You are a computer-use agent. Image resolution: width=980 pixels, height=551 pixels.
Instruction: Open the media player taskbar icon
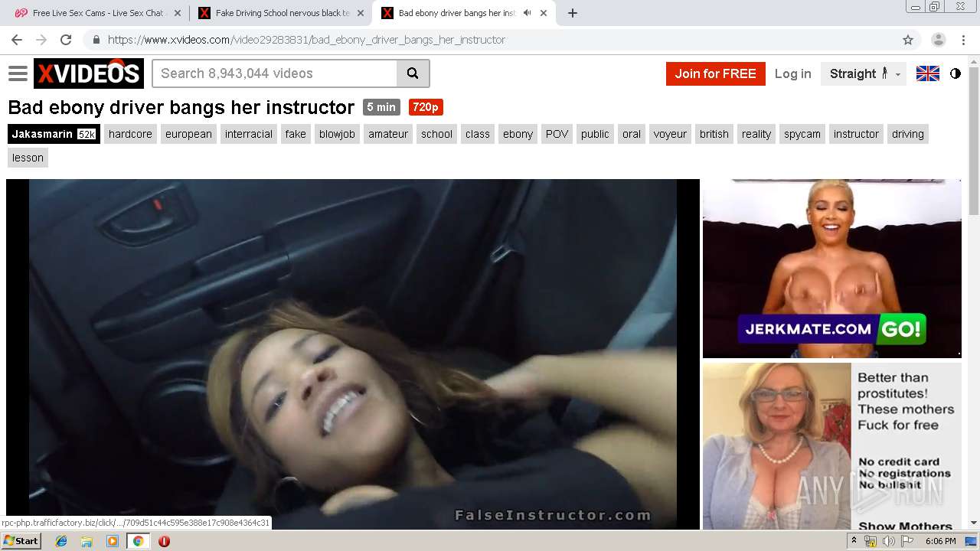113,541
